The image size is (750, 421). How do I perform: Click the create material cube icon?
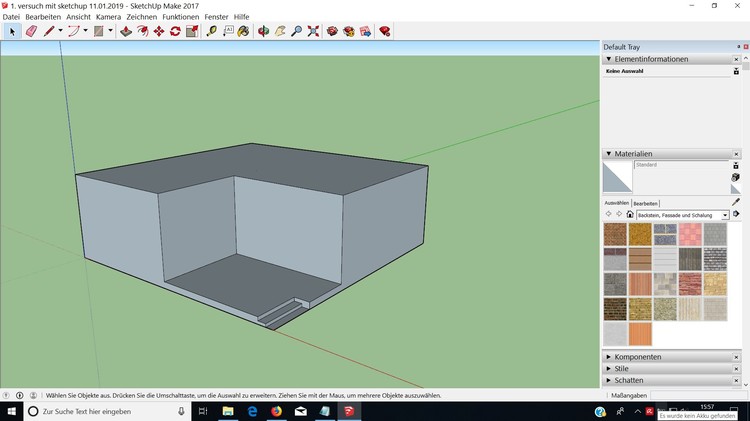coord(736,177)
